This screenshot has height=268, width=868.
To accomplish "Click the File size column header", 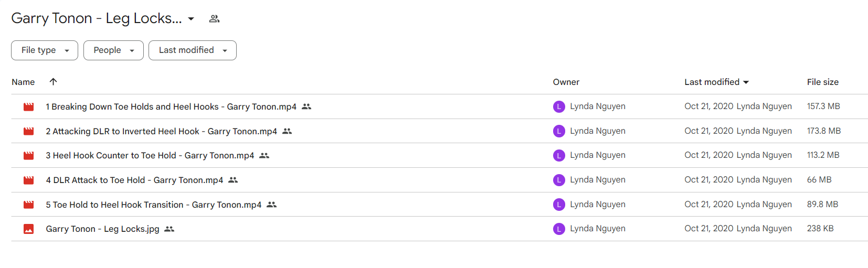I will (822, 82).
